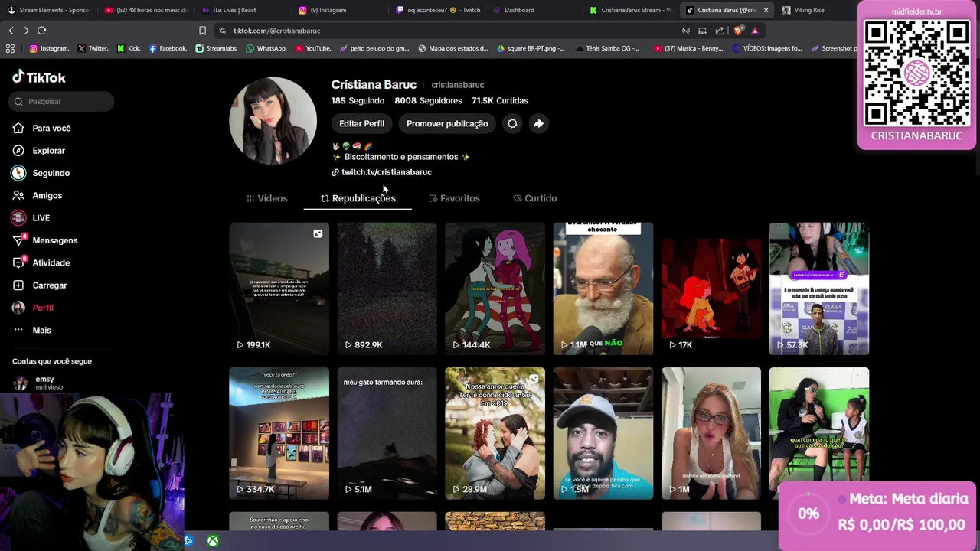Open Perfil in sidebar

click(x=33, y=308)
